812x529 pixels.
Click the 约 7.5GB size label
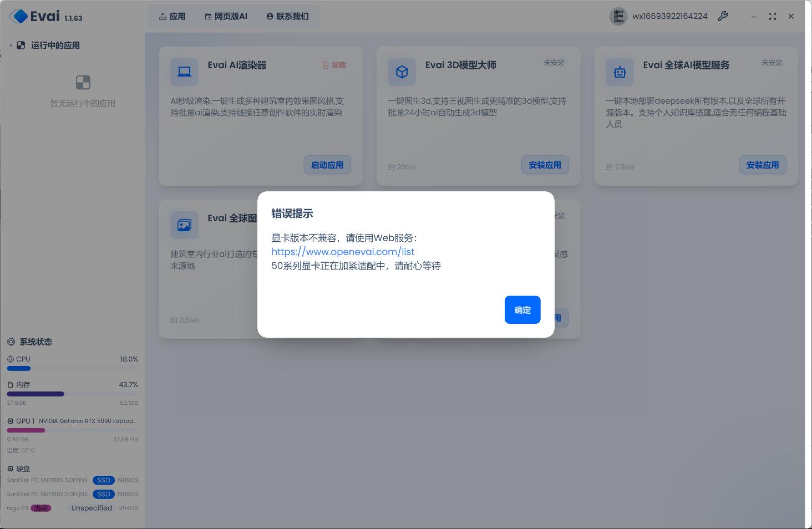click(x=620, y=167)
